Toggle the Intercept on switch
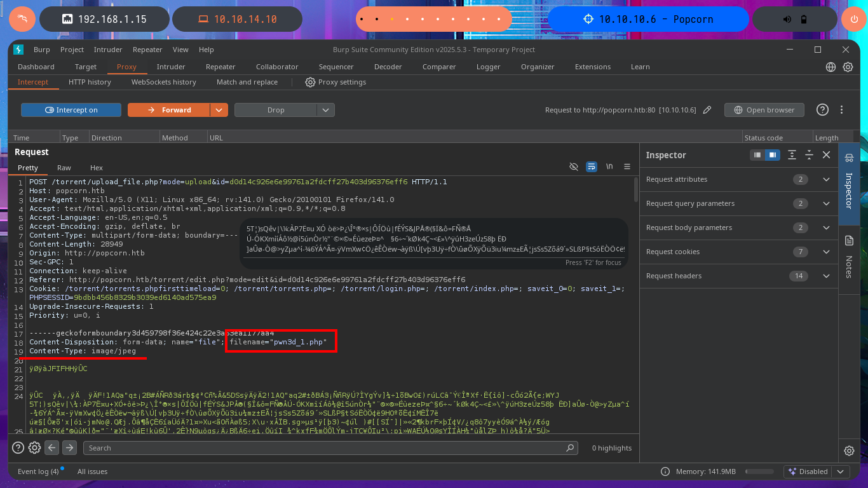This screenshot has width=868, height=488. (x=71, y=110)
